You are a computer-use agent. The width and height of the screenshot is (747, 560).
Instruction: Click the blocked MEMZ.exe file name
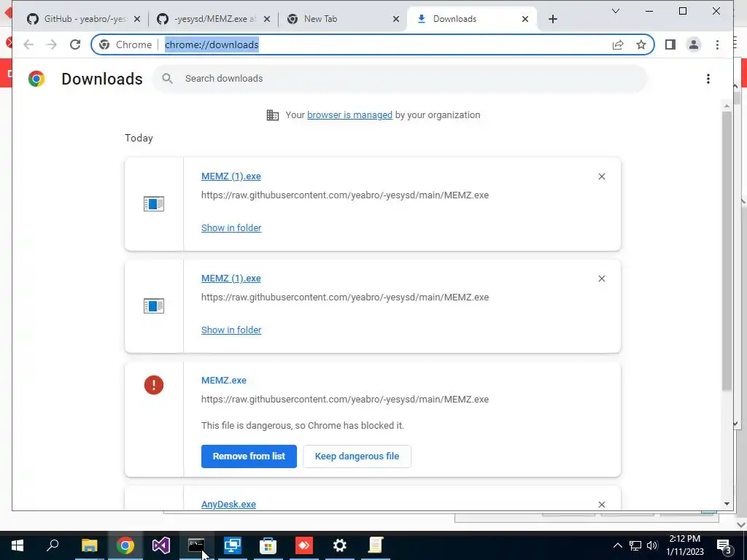223,381
